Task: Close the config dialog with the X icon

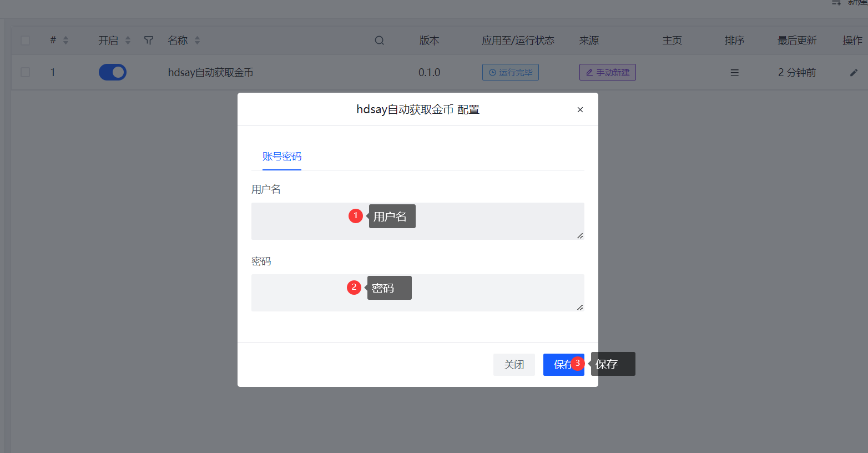Action: [580, 110]
